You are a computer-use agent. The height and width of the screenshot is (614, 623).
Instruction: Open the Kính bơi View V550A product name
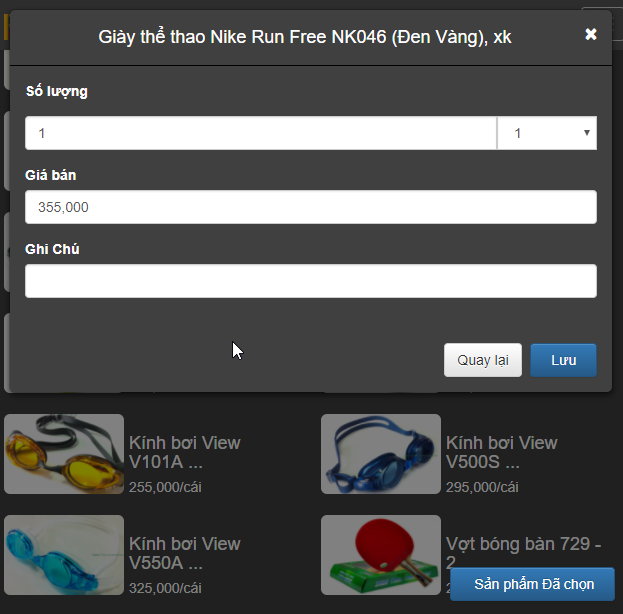coord(185,553)
